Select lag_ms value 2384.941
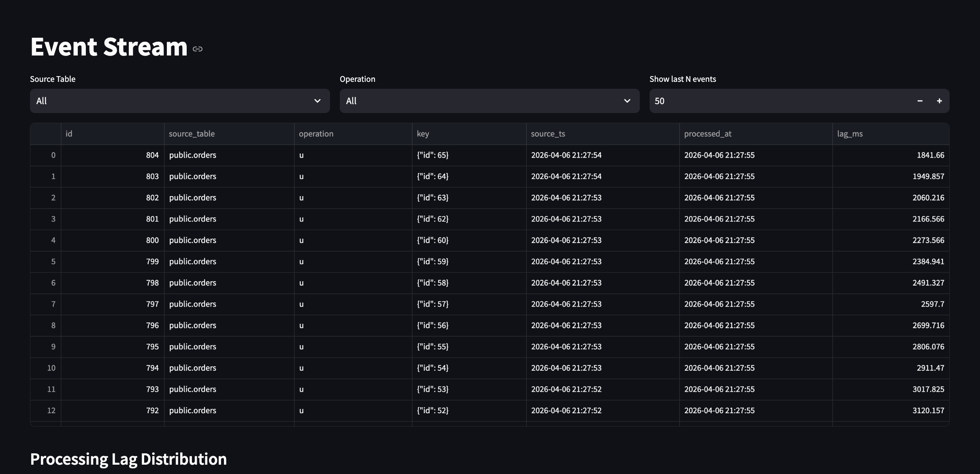The image size is (980, 474). point(891,261)
